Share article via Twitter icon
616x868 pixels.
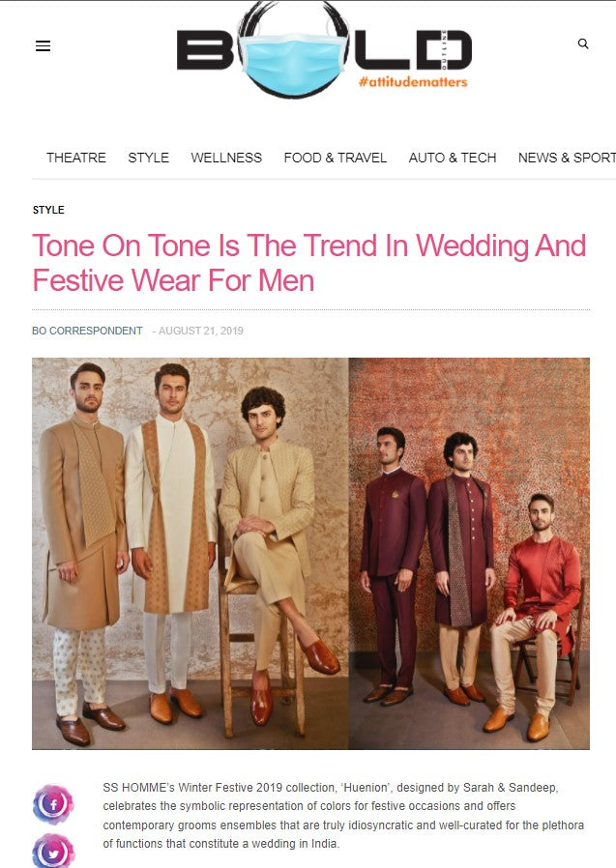(53, 852)
